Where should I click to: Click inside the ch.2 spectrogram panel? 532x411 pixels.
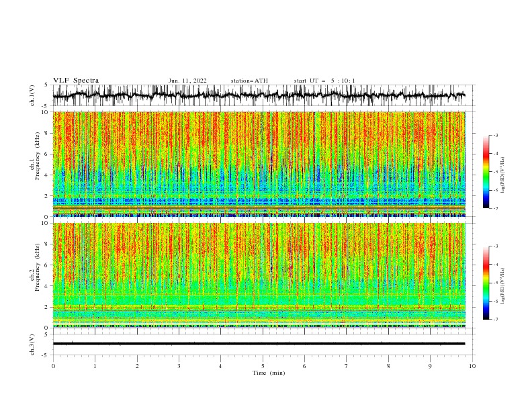pyautogui.click(x=259, y=275)
